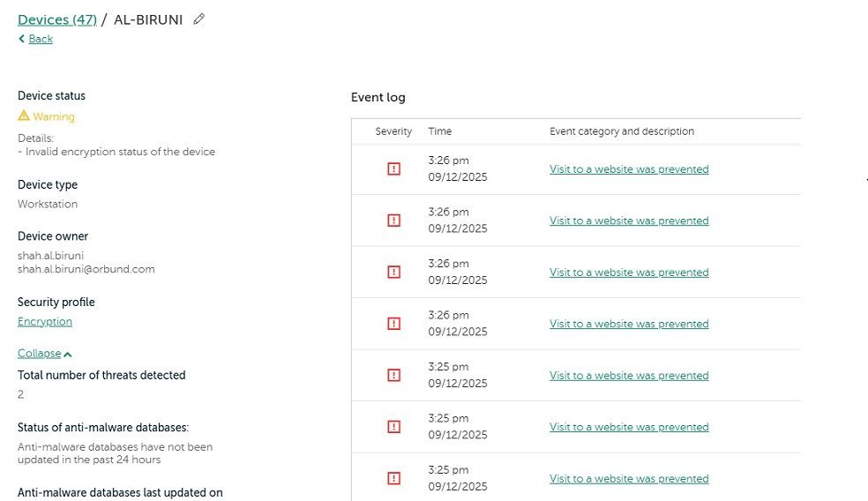Collapse the device details section

coord(40,354)
